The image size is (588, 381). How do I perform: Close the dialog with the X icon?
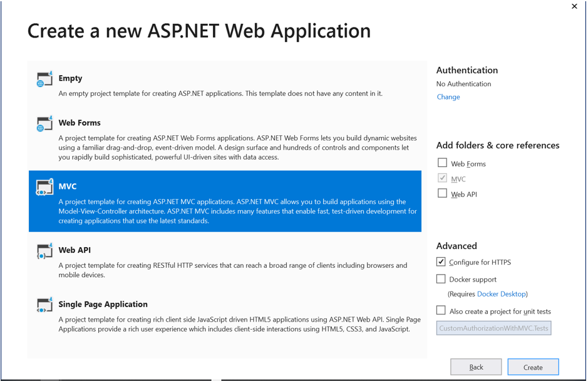click(x=574, y=6)
